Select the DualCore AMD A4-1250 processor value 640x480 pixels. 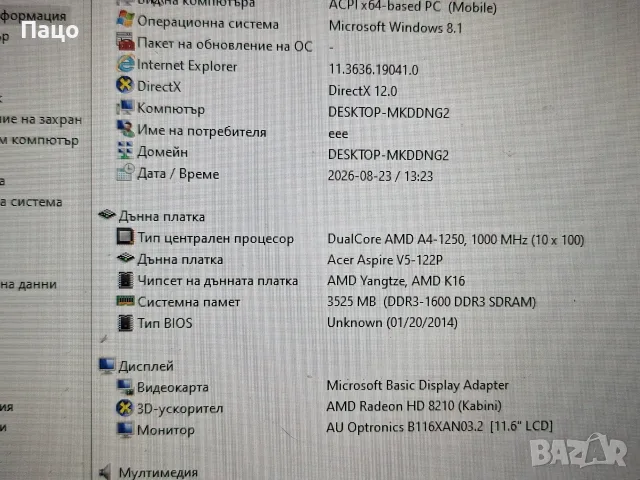(x=456, y=240)
